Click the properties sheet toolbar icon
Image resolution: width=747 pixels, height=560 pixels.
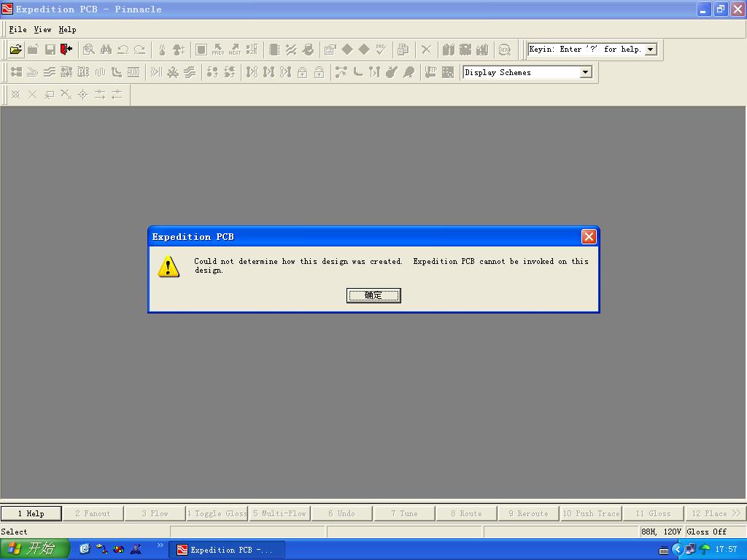pos(330,49)
